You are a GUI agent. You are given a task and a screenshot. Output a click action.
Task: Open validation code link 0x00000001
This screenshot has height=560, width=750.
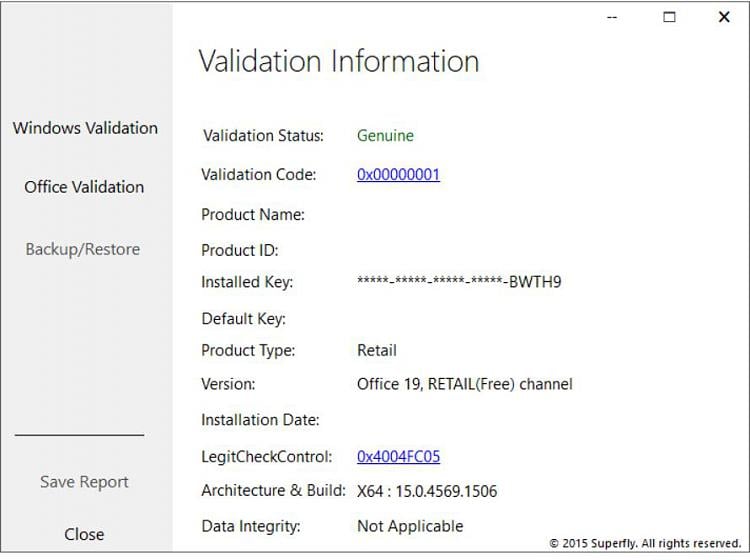(x=398, y=175)
